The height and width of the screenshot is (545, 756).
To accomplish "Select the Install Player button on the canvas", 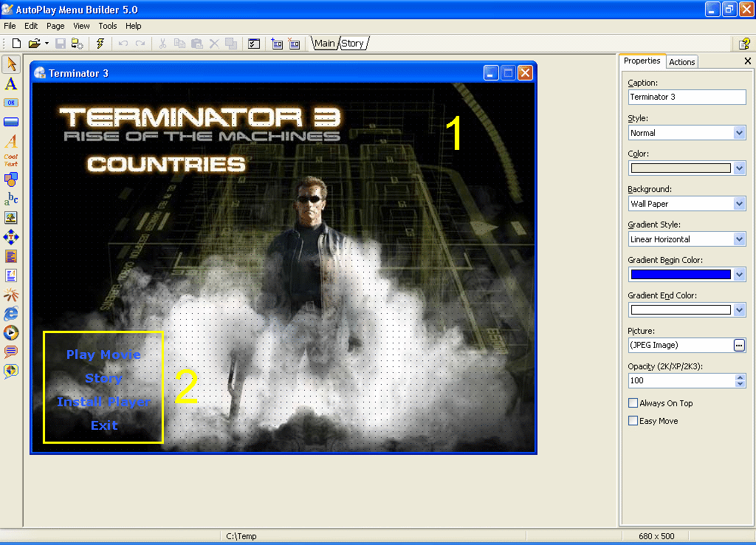I will [x=103, y=402].
